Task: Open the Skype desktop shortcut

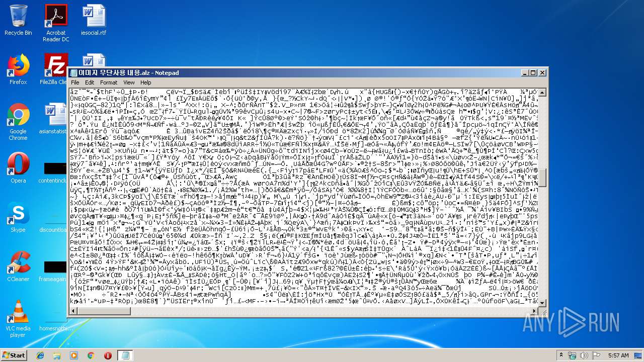Action: click(18, 217)
